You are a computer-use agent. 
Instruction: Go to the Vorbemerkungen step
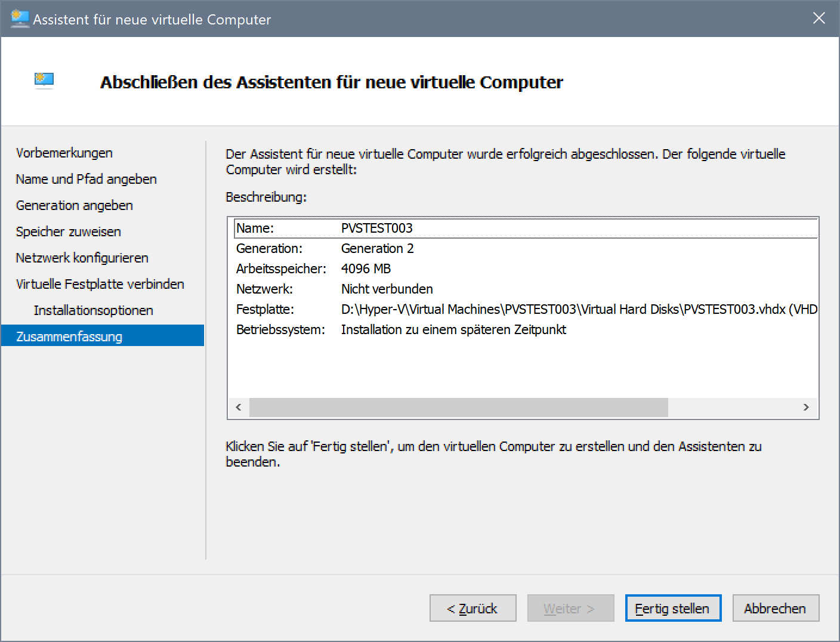(x=64, y=153)
